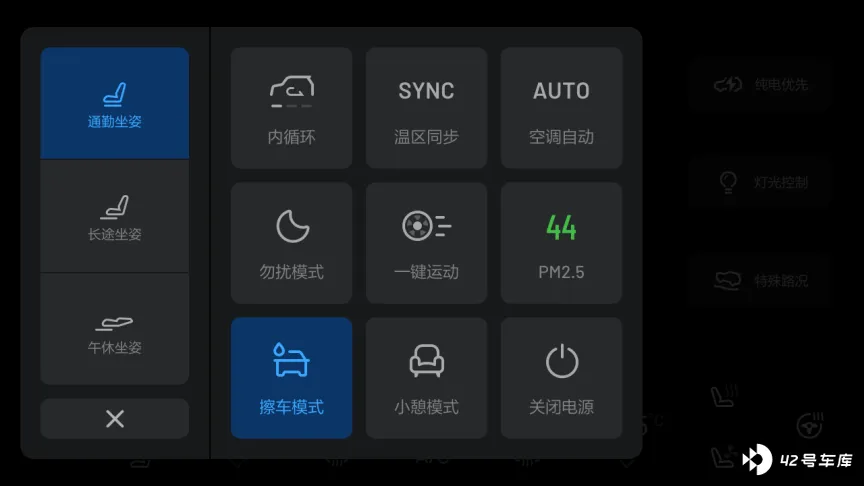
Task: Enable SYNC 温区同步 temperature zone sync
Action: (426, 108)
